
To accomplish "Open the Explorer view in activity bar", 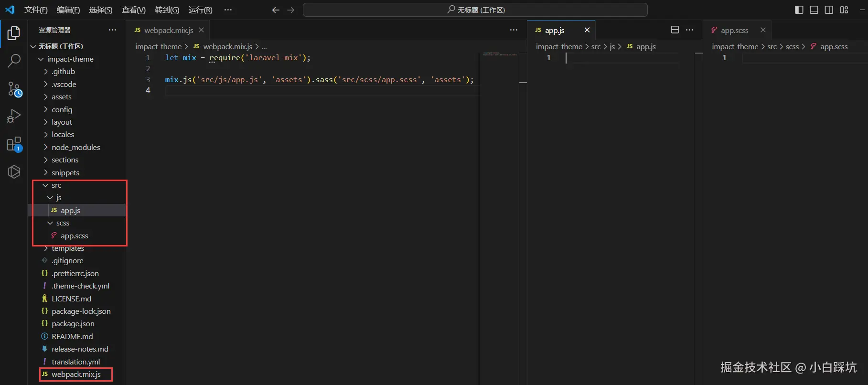I will point(14,33).
